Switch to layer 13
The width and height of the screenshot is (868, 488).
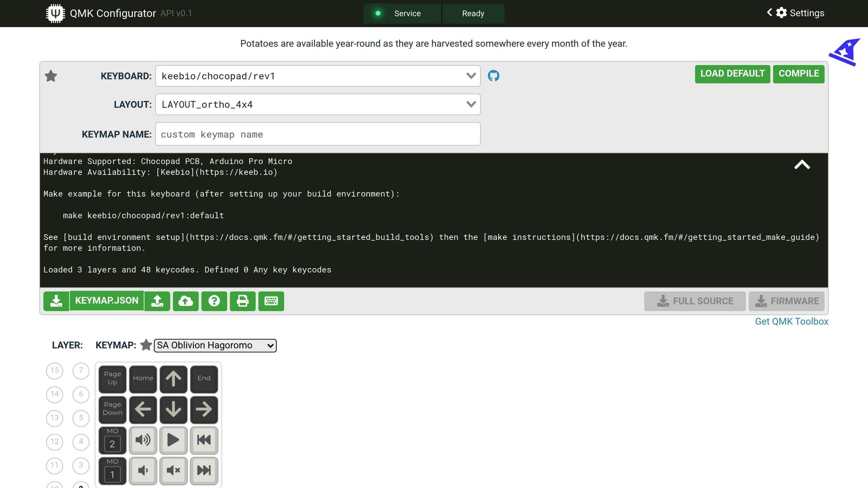click(55, 418)
